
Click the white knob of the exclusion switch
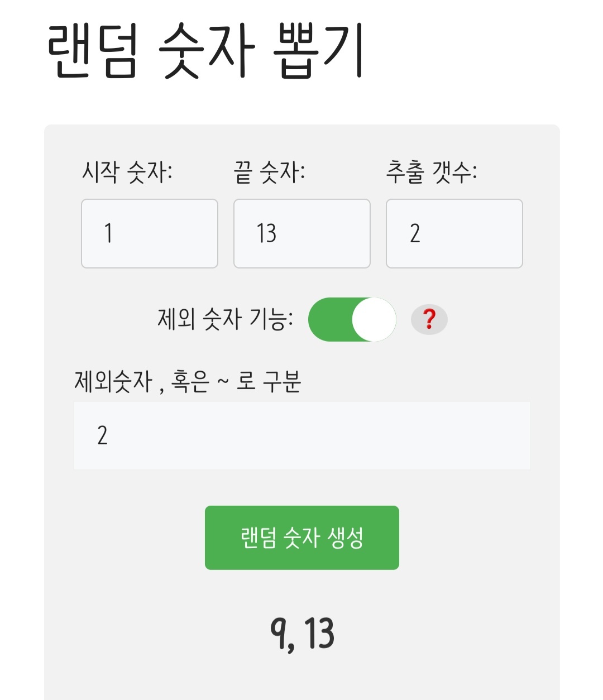coord(374,320)
